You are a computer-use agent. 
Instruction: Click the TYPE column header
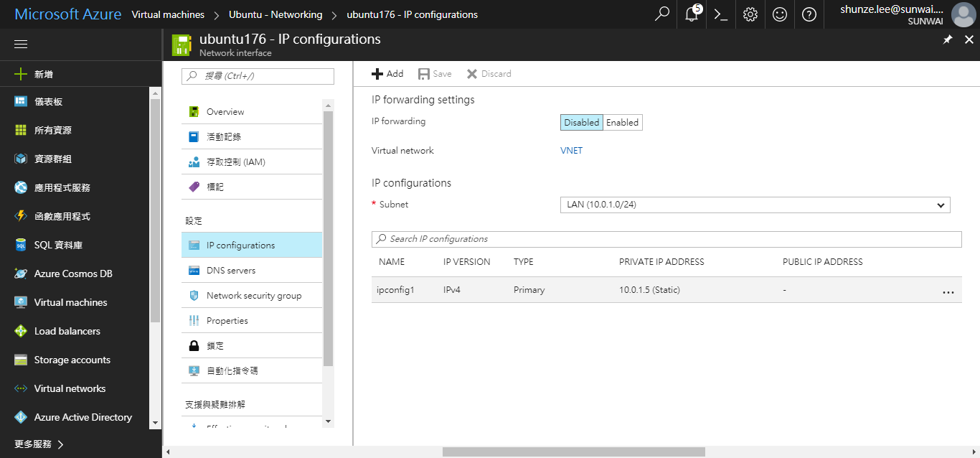click(x=524, y=262)
